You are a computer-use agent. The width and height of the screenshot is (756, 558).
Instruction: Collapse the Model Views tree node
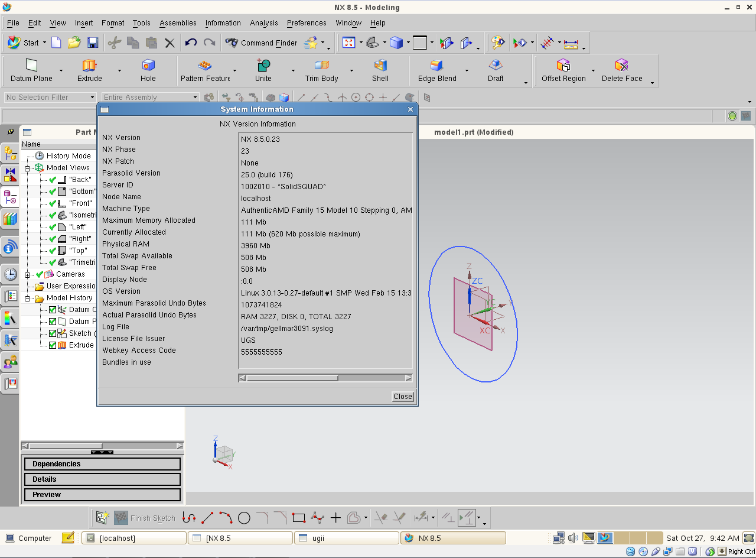coord(28,168)
